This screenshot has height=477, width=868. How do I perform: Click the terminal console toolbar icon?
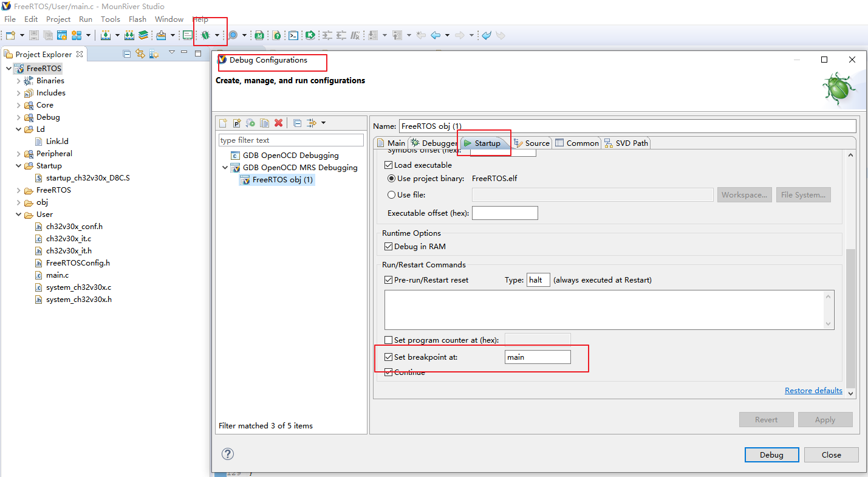(293, 35)
